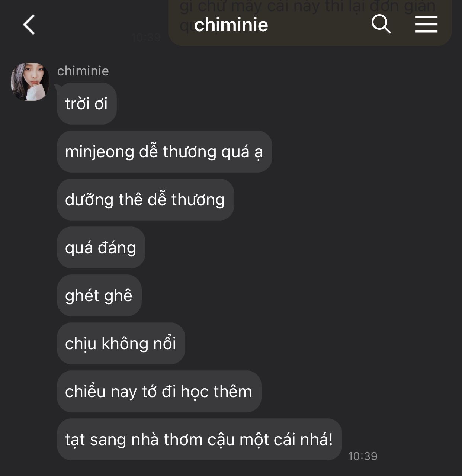Open the chat search magnifier
Screen dimensions: 462x476
pyautogui.click(x=381, y=24)
